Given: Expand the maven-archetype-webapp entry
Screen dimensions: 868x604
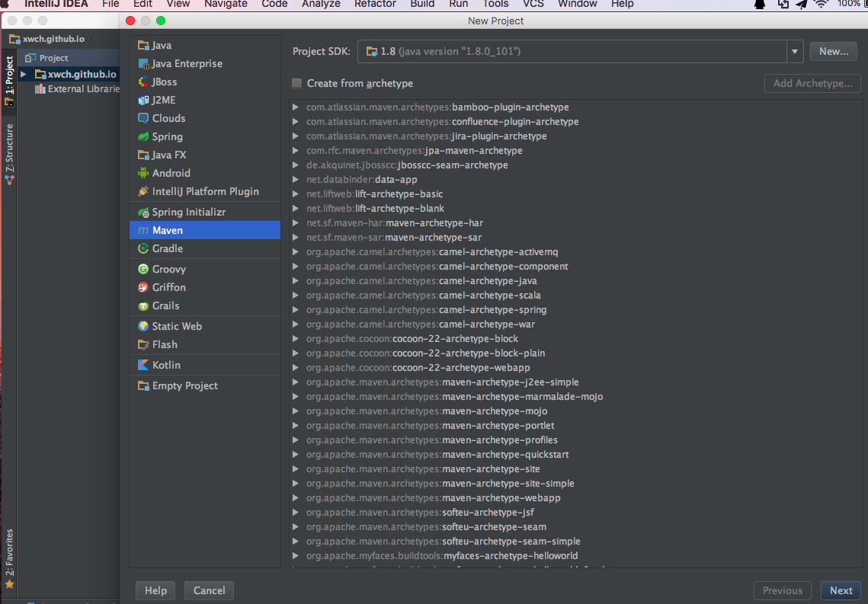Looking at the screenshot, I should [x=296, y=498].
